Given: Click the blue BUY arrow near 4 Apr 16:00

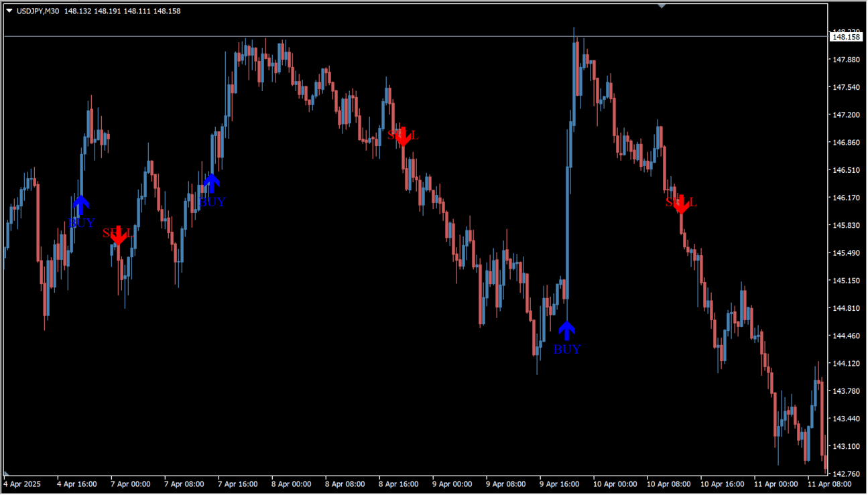Looking at the screenshot, I should (81, 204).
